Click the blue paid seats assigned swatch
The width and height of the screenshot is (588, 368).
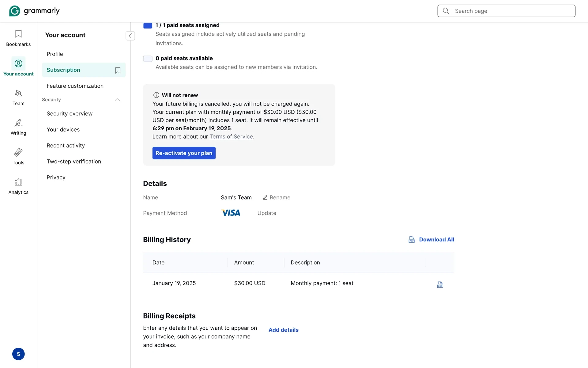(148, 25)
